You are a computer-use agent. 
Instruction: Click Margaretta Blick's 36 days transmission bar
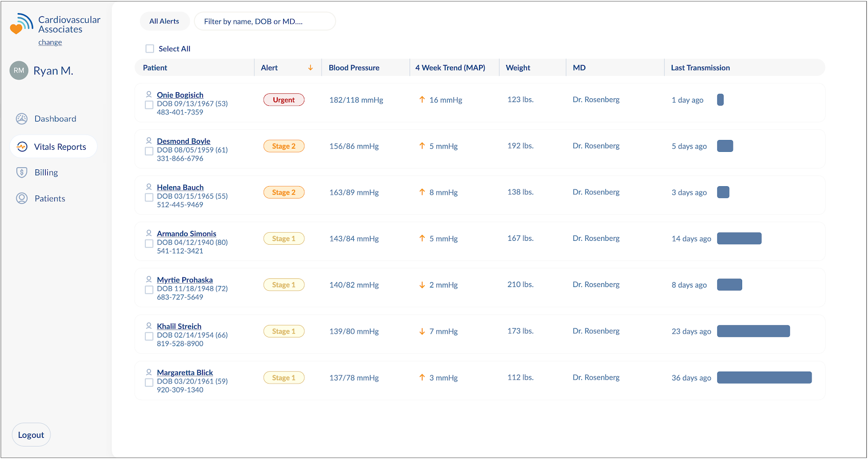pyautogui.click(x=764, y=378)
